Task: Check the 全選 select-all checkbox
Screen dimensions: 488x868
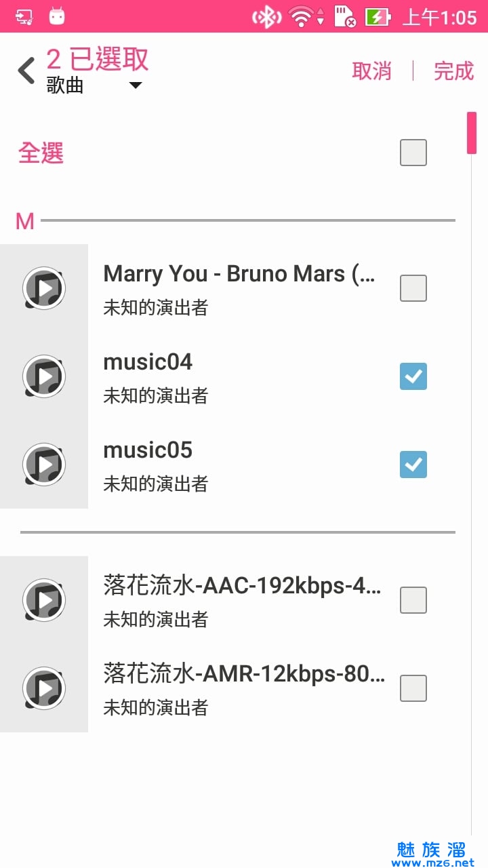Action: pos(413,153)
